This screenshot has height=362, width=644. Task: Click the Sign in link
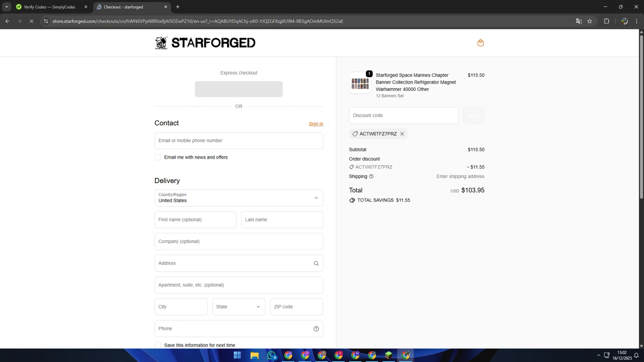click(x=316, y=124)
